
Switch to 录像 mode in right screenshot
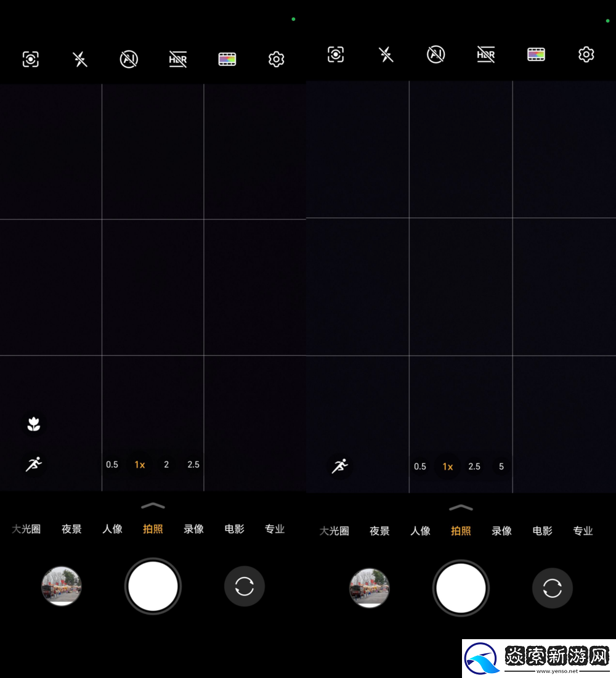pos(501,531)
